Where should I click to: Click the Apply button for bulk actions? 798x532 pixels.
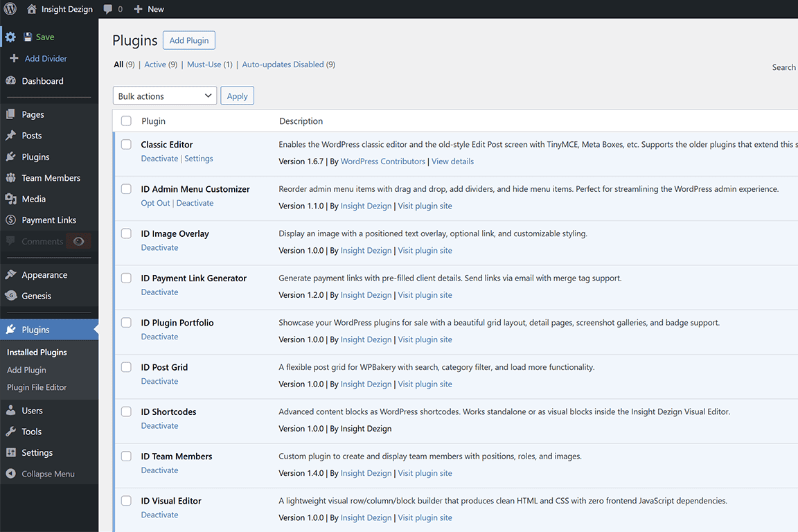[237, 96]
